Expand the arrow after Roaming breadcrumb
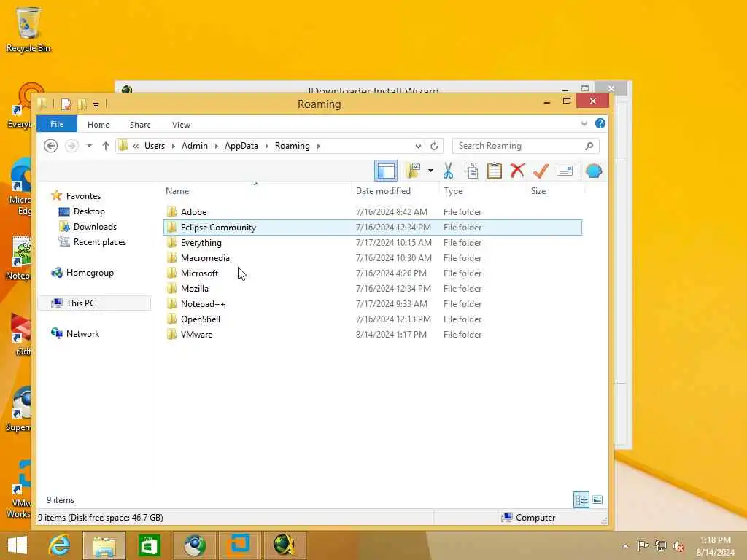747x560 pixels. click(318, 146)
